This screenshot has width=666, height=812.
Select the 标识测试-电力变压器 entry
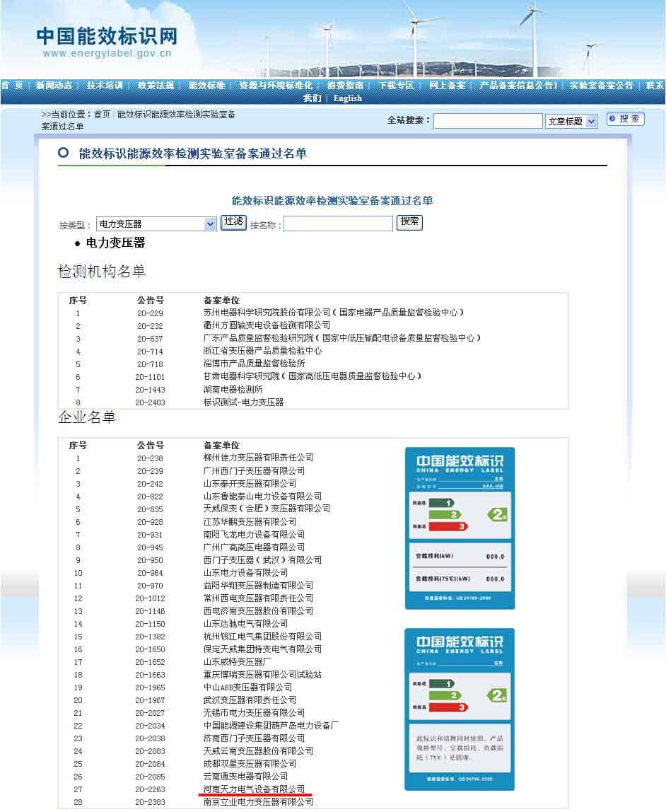coord(243,402)
